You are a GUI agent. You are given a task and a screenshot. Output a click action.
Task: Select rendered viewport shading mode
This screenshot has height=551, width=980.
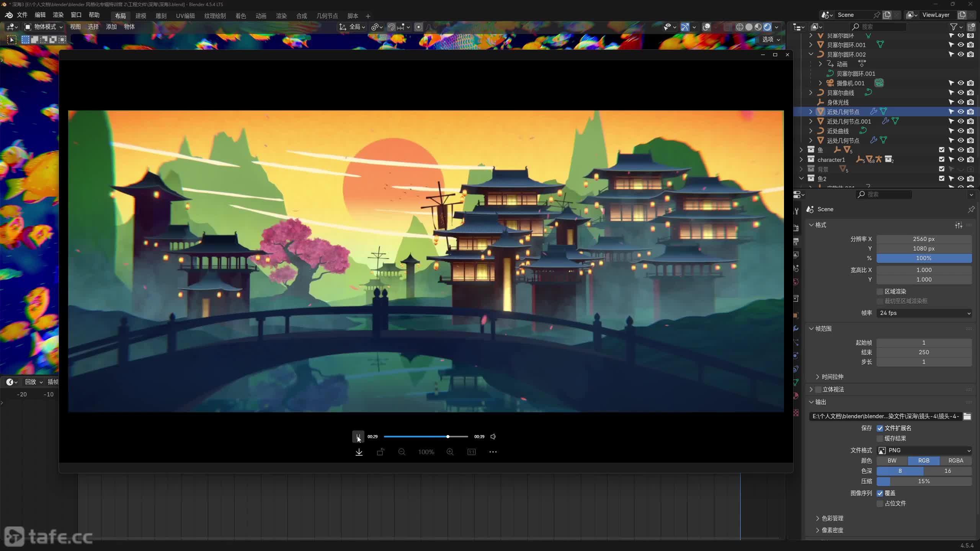click(x=767, y=27)
